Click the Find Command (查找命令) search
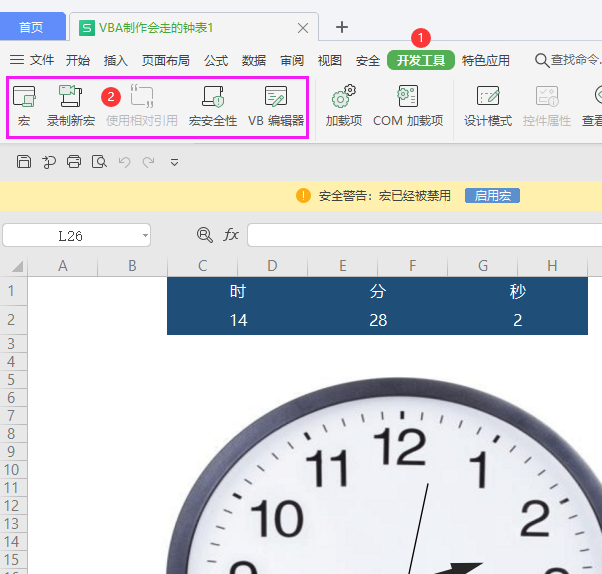This screenshot has width=602, height=574. coord(568,60)
